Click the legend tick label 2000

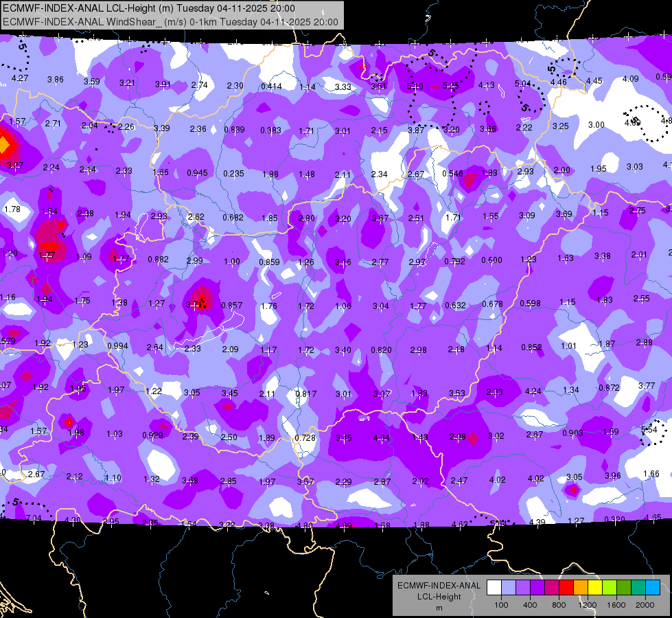pos(645,605)
